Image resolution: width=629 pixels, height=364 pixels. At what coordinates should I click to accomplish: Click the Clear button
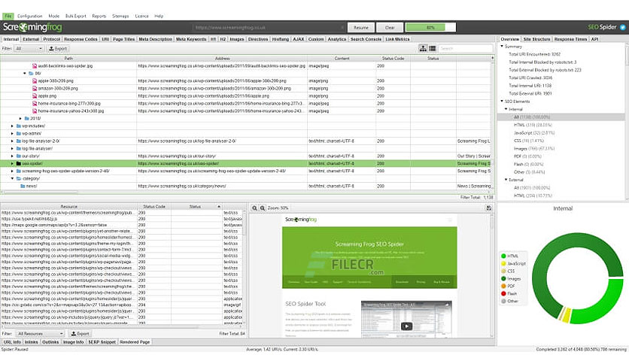pyautogui.click(x=390, y=28)
